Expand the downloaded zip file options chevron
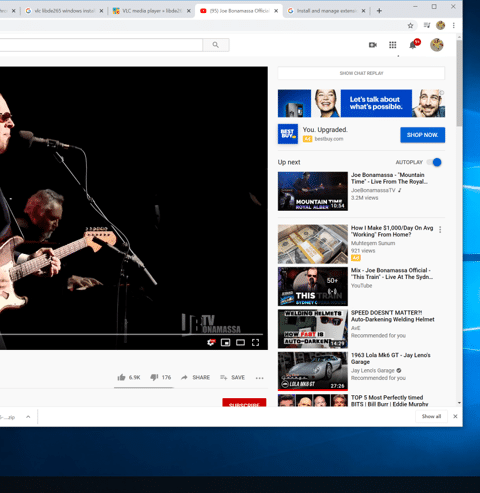 28,417
